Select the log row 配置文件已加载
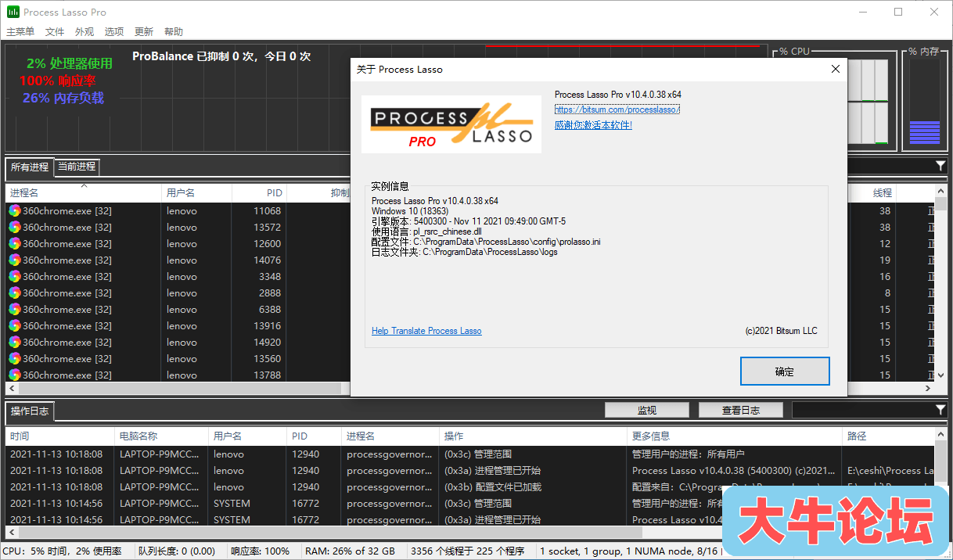The height and width of the screenshot is (560, 953). point(470,487)
